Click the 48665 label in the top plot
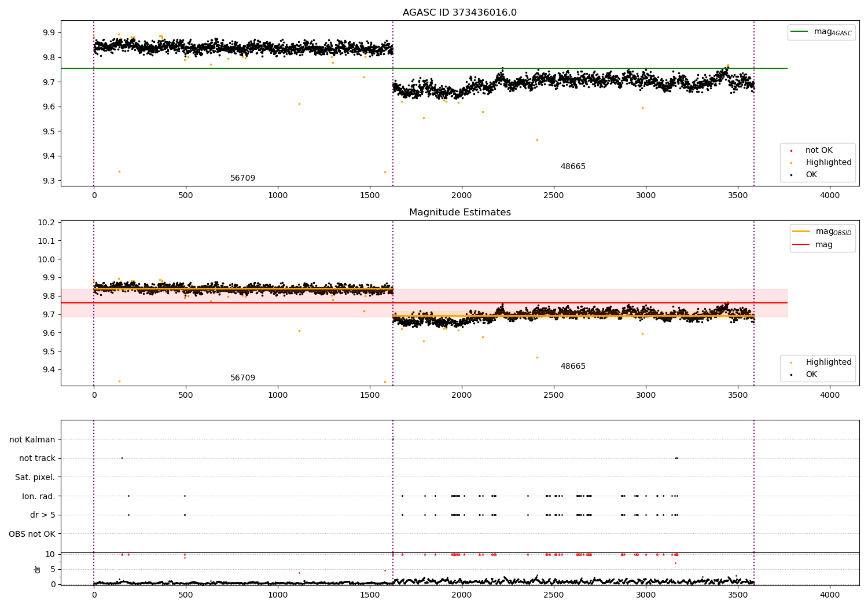Screen dimensions: 868x608 pos(573,167)
